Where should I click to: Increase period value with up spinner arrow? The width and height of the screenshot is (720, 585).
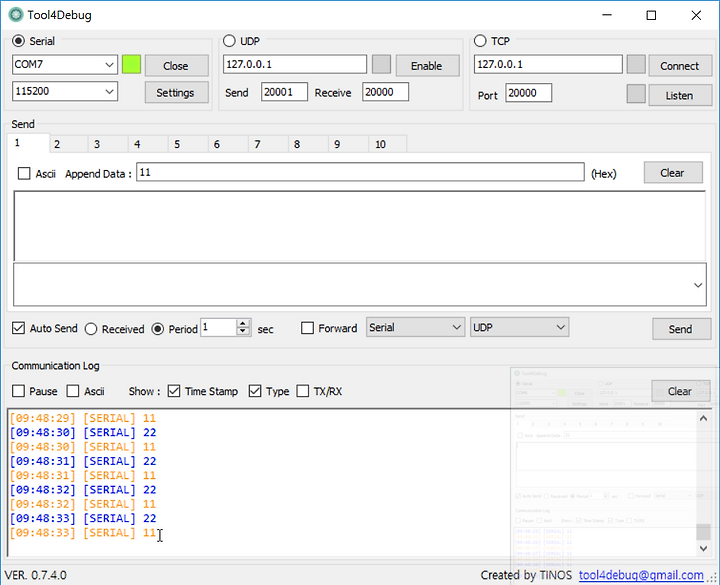pyautogui.click(x=243, y=324)
